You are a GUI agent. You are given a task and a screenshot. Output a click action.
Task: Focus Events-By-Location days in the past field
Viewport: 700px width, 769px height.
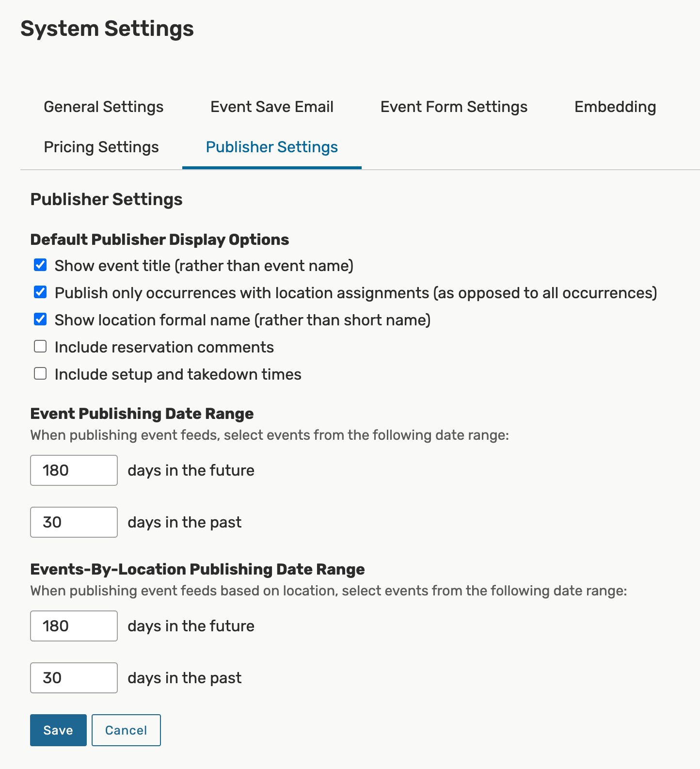[74, 678]
